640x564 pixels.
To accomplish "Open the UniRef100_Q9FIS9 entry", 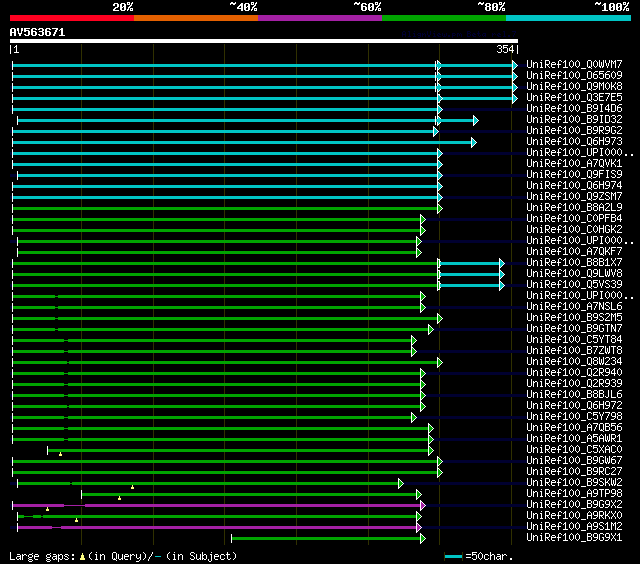I will (x=574, y=175).
